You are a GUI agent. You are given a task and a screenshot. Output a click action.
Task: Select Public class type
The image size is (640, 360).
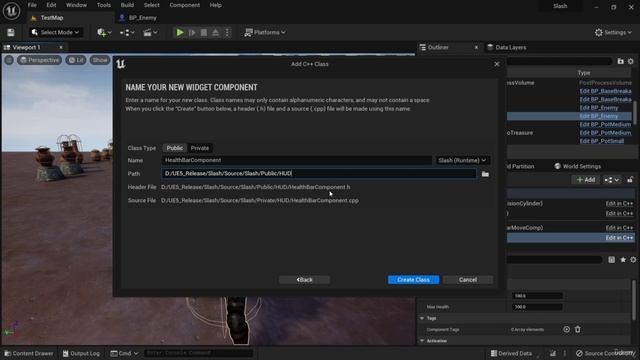point(175,148)
